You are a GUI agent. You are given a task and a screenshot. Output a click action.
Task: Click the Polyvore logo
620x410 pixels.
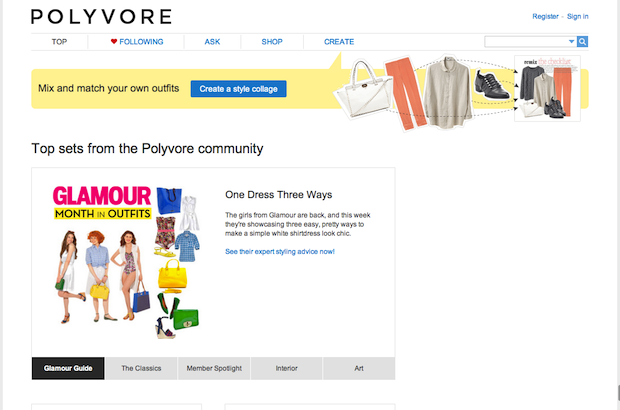[x=101, y=17]
